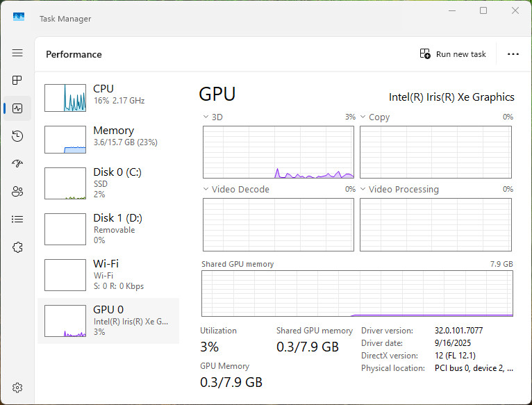The height and width of the screenshot is (405, 532).
Task: Click the Shared GPU memory 0.3/7.9 GB value
Action: 308,347
